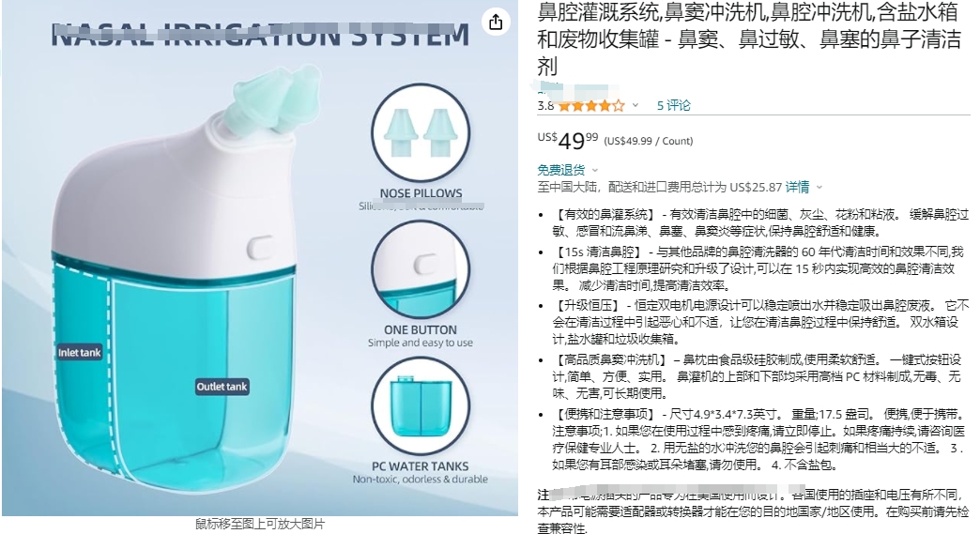Image resolution: width=980 pixels, height=534 pixels.
Task: Open the star rating icons
Action: [x=590, y=105]
